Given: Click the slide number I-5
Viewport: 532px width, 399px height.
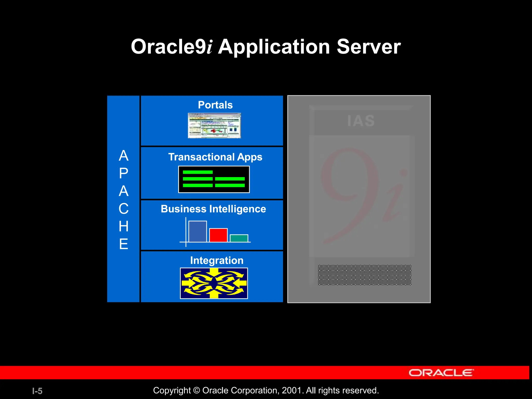Looking at the screenshot, I should click(37, 391).
